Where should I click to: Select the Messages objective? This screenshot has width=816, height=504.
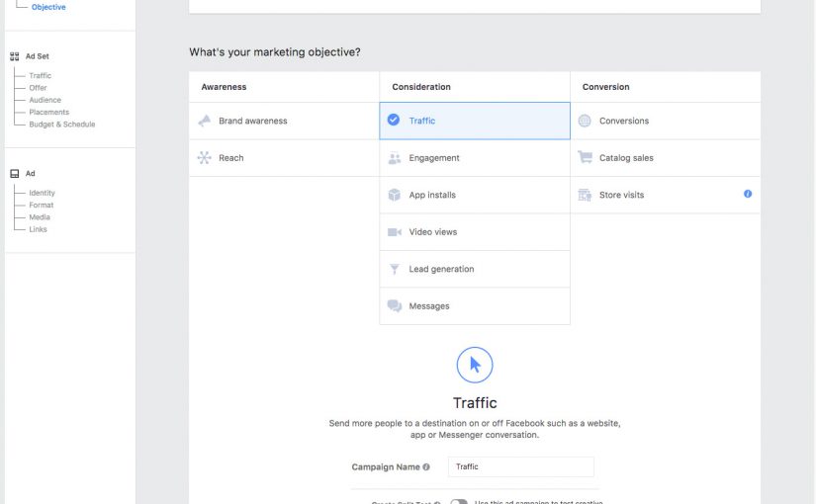(x=475, y=305)
